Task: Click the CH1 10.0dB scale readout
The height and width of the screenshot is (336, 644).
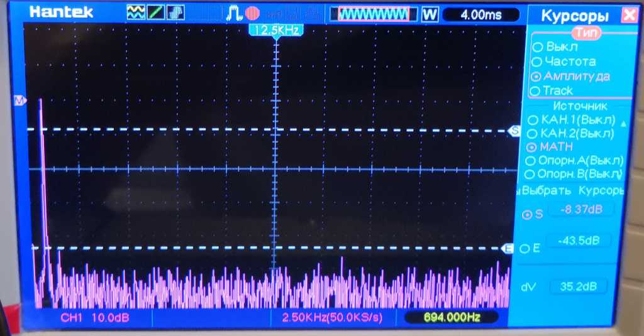Action: (x=95, y=318)
